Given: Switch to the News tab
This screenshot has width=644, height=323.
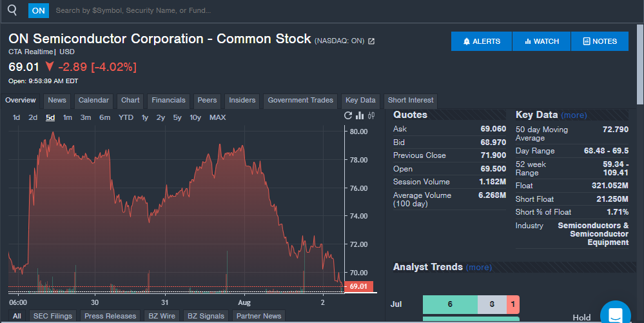Looking at the screenshot, I should point(57,101).
